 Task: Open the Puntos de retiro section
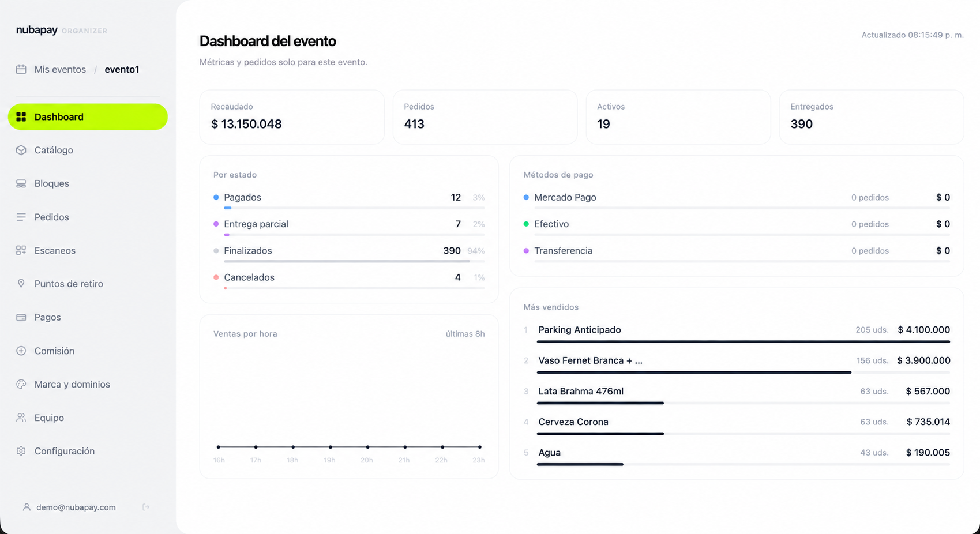[x=88, y=284]
